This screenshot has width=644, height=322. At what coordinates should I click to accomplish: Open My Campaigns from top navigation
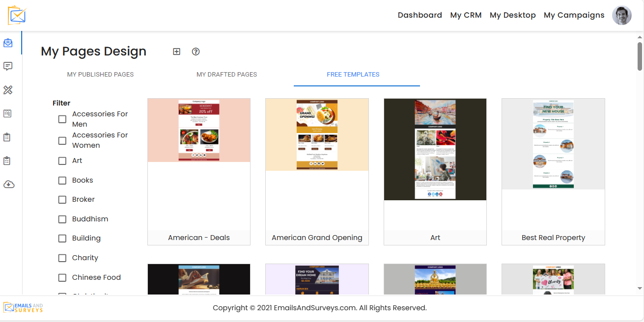[574, 15]
